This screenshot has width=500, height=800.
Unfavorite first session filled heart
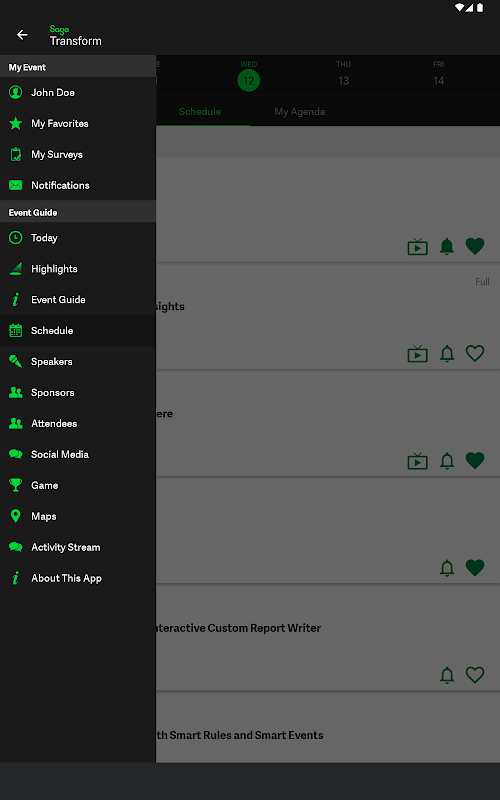[474, 246]
